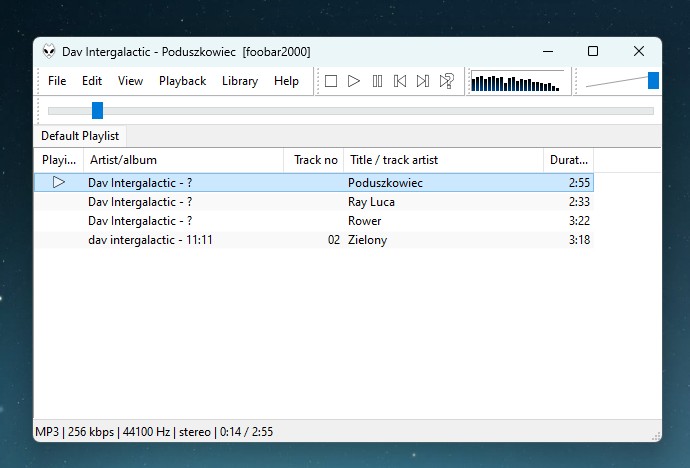Open the Library menu
The image size is (690, 468).
point(240,81)
